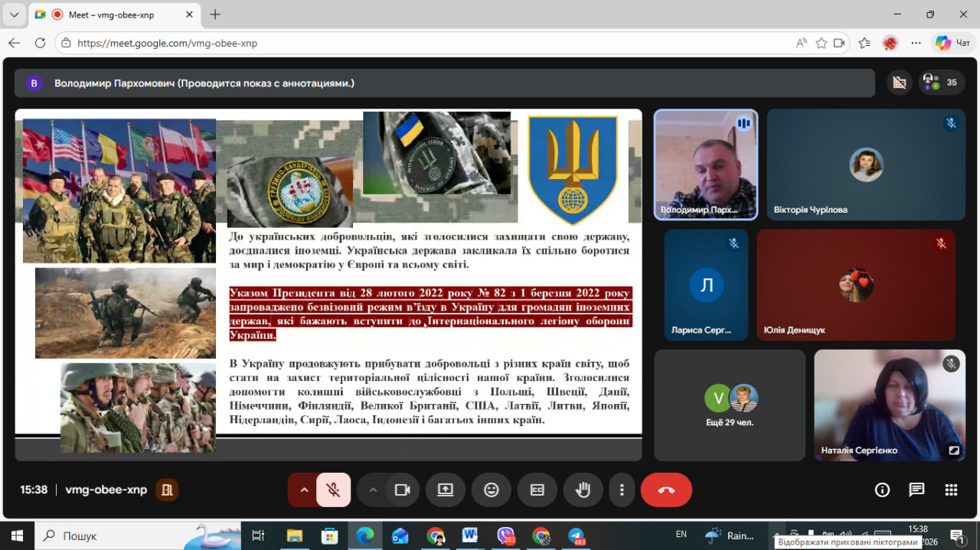The width and height of the screenshot is (980, 550).
Task: Expand audio settings arrow beside microphone
Action: pos(304,490)
